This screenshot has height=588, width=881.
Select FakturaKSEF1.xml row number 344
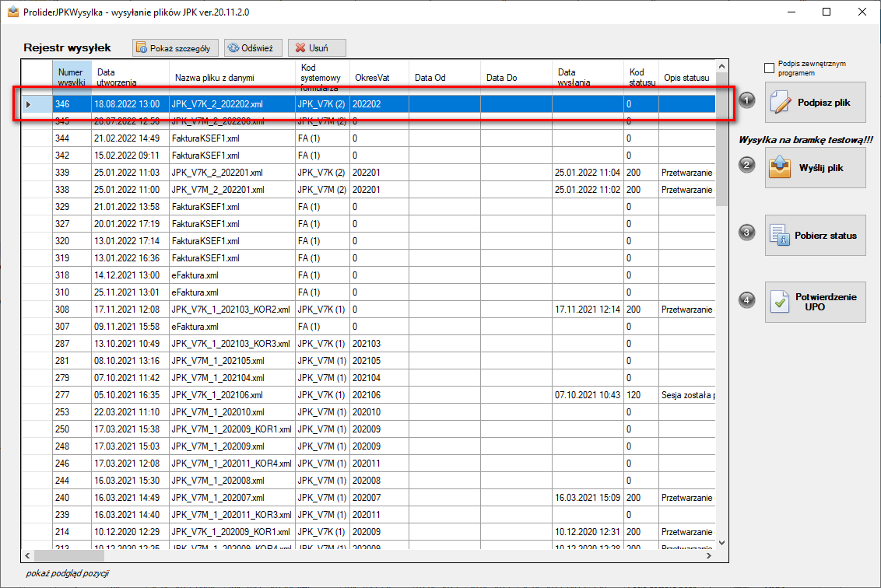pos(383,138)
